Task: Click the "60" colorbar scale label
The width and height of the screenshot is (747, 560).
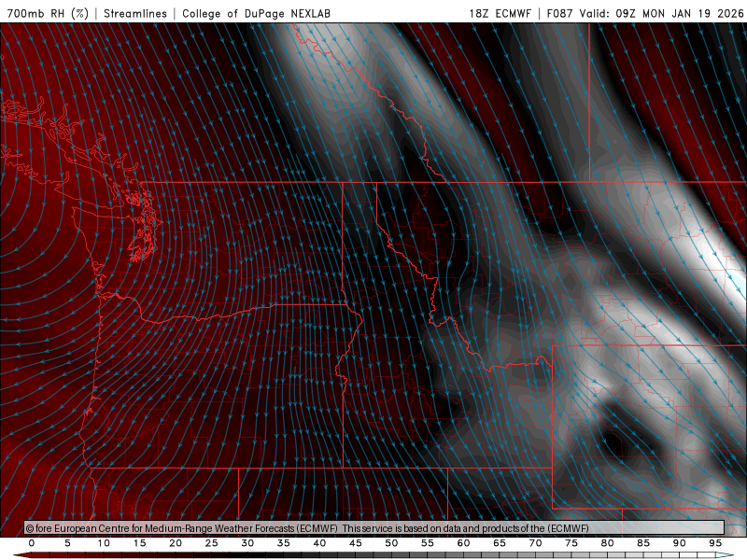Action: pos(463,543)
